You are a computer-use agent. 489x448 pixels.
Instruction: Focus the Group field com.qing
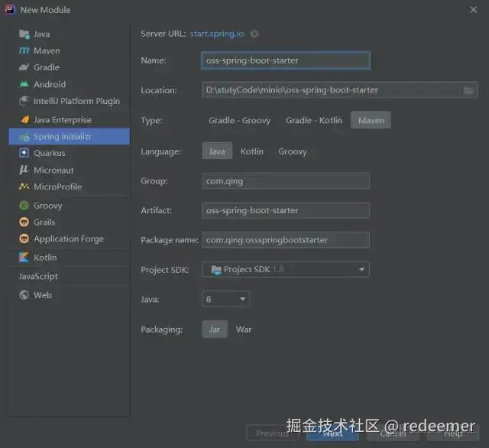(286, 181)
